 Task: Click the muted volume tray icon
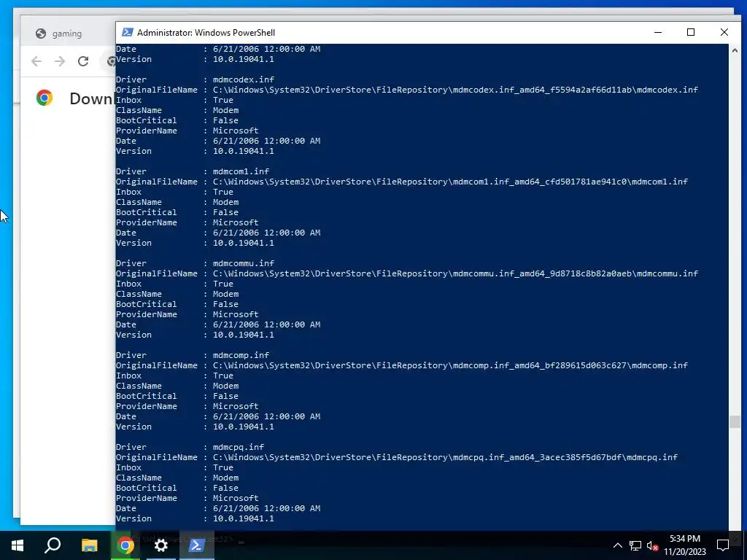pyautogui.click(x=652, y=545)
